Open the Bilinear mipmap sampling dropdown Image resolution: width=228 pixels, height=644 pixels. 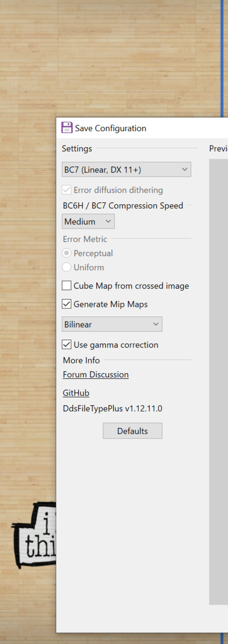(112, 325)
